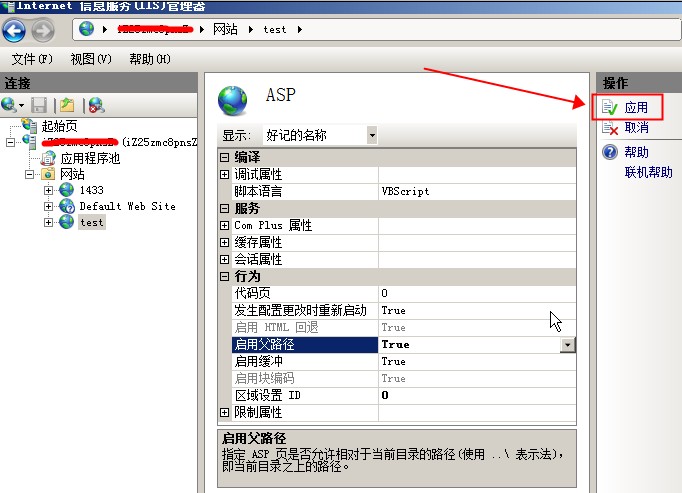
Task: Click 应用 to apply changes
Action: pyautogui.click(x=636, y=107)
